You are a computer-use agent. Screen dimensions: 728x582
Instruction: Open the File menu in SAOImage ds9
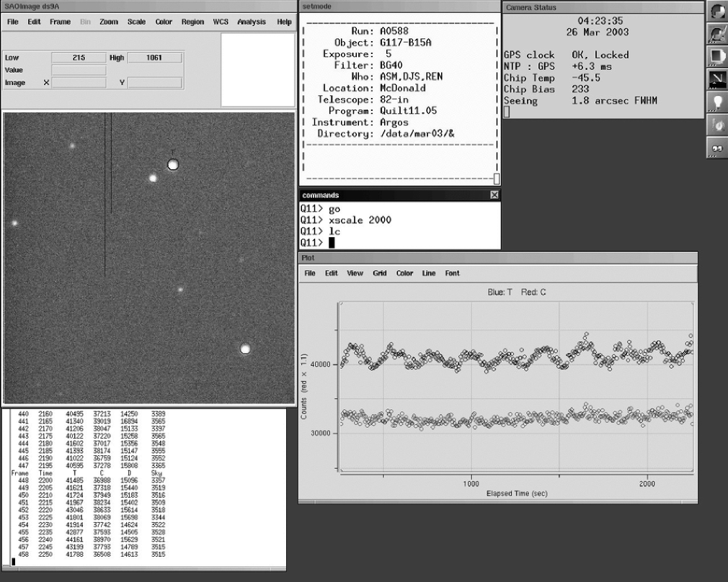13,22
